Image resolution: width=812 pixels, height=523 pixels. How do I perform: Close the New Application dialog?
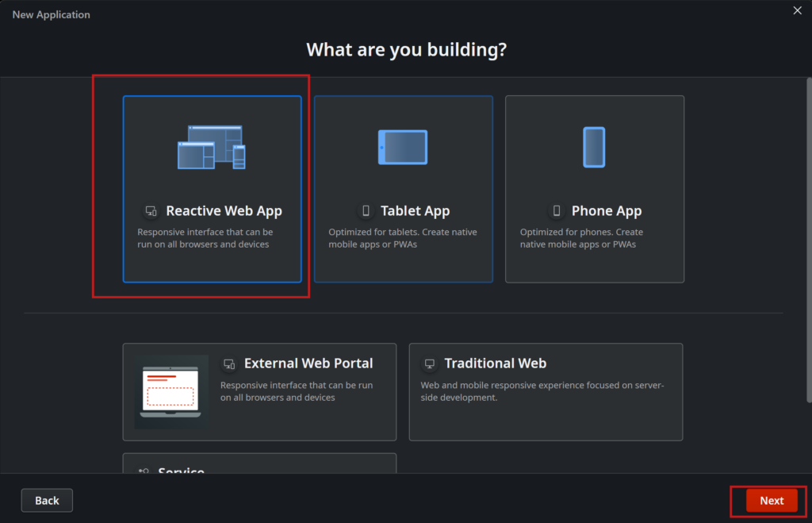pyautogui.click(x=798, y=10)
